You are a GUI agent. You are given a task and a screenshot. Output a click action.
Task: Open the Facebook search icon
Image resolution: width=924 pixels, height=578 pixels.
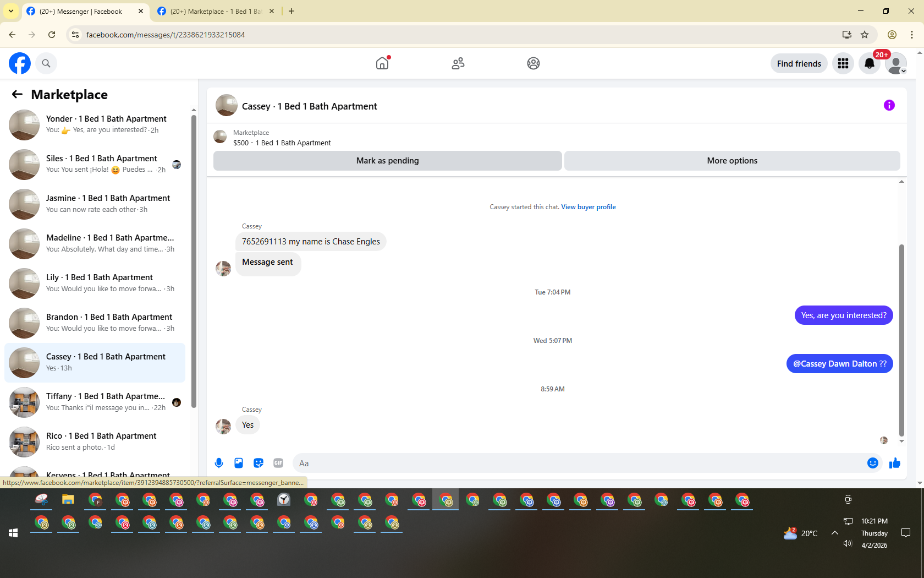pyautogui.click(x=46, y=63)
